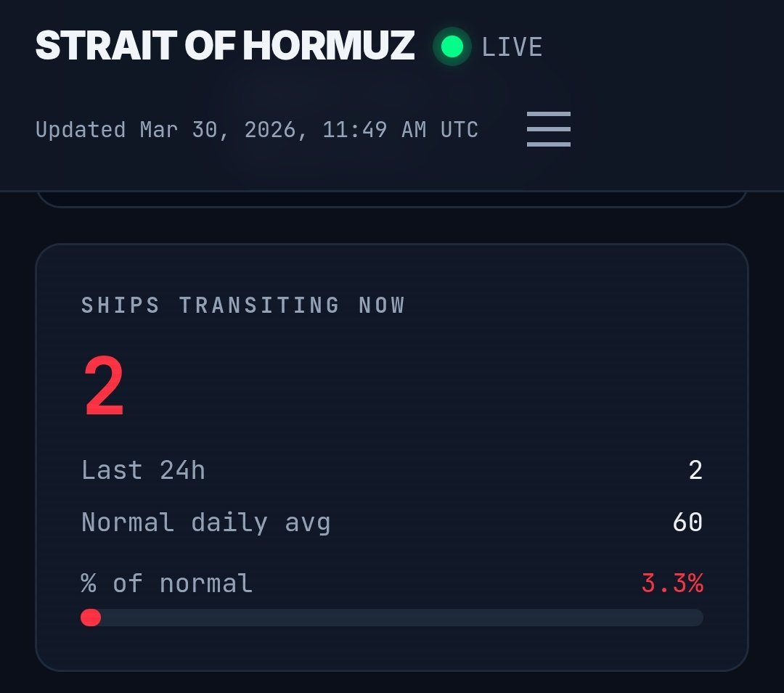Select the value 60 for daily average
This screenshot has width=784, height=693.
tap(687, 522)
